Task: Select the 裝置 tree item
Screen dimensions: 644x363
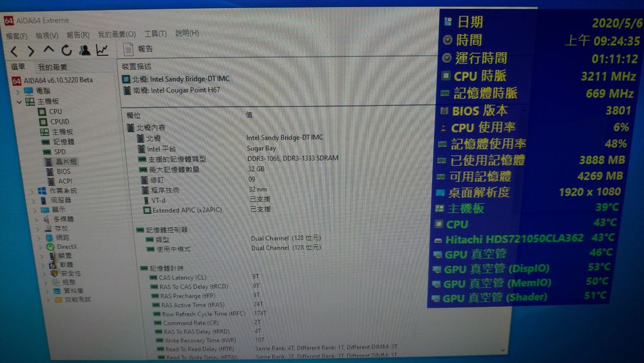Action: (x=65, y=256)
